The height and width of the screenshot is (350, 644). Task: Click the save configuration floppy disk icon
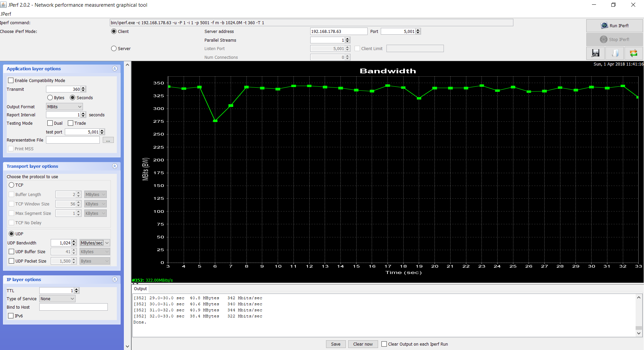point(595,53)
